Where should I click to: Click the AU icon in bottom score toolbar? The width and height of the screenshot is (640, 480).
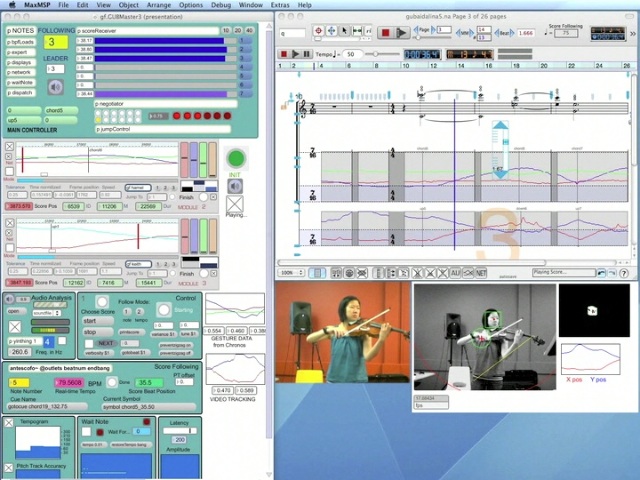[x=455, y=272]
